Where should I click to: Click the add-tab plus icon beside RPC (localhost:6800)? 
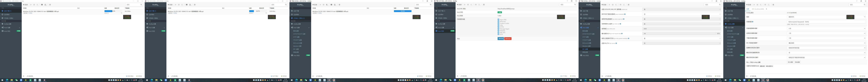coord(766,9)
